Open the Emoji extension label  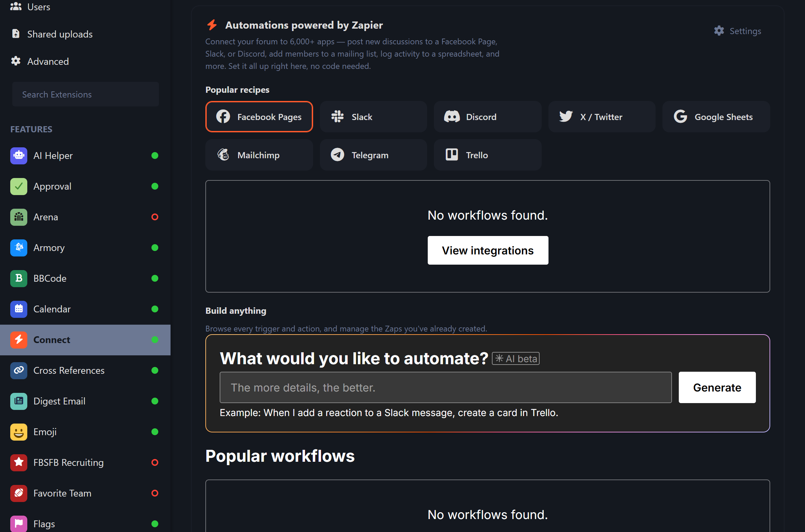point(45,432)
